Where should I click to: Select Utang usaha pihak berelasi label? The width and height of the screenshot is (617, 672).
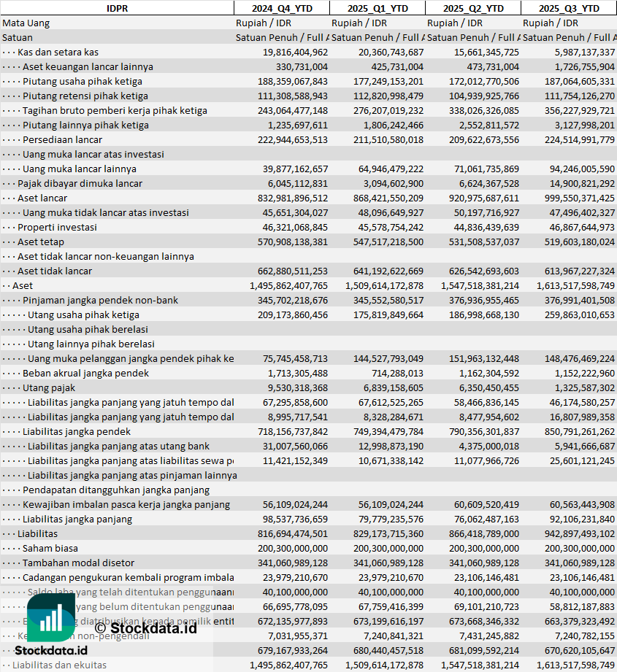click(88, 329)
